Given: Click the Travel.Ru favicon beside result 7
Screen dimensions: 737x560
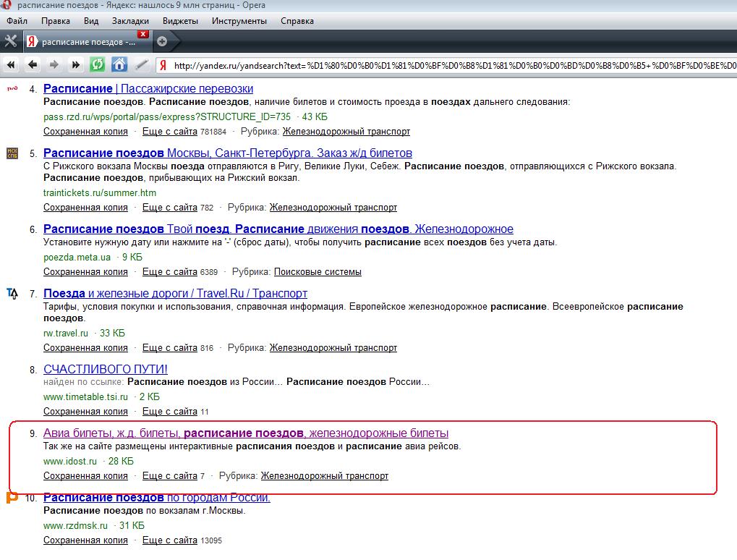Looking at the screenshot, I should (x=12, y=294).
